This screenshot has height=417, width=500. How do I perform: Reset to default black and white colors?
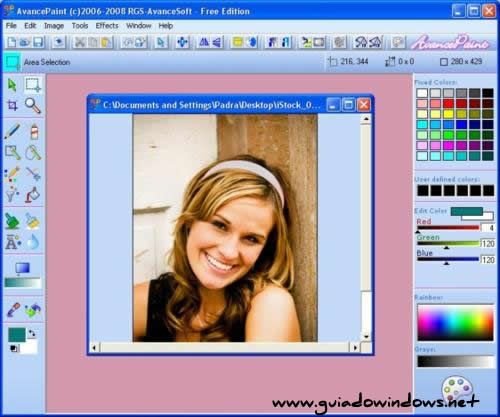pyautogui.click(x=14, y=348)
